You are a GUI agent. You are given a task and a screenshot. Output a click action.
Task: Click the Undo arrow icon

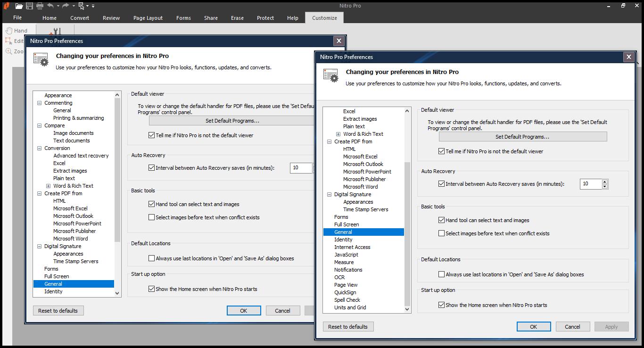[50, 6]
